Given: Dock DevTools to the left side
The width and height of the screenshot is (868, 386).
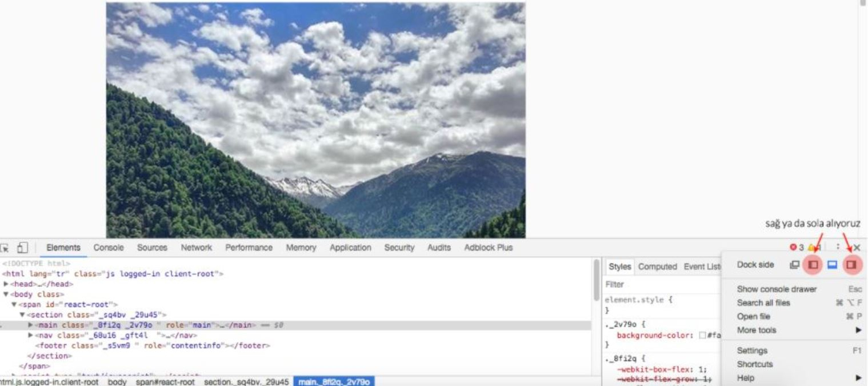Looking at the screenshot, I should click(x=813, y=265).
